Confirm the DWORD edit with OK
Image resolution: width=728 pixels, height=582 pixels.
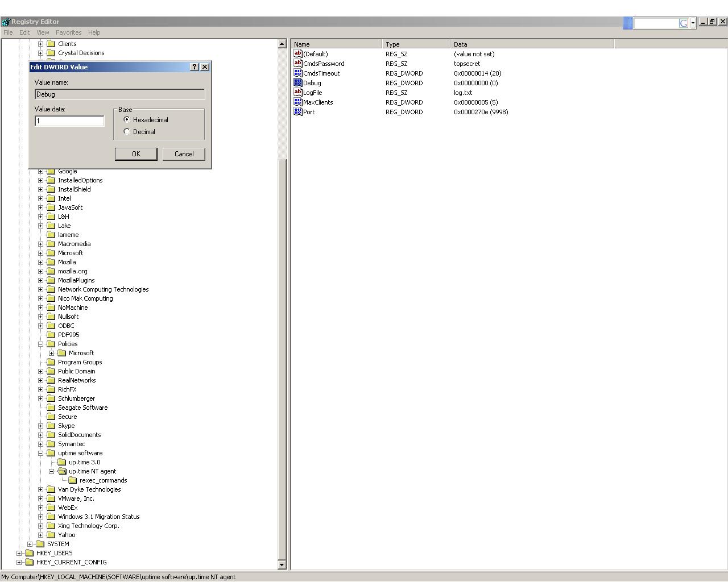pyautogui.click(x=136, y=154)
